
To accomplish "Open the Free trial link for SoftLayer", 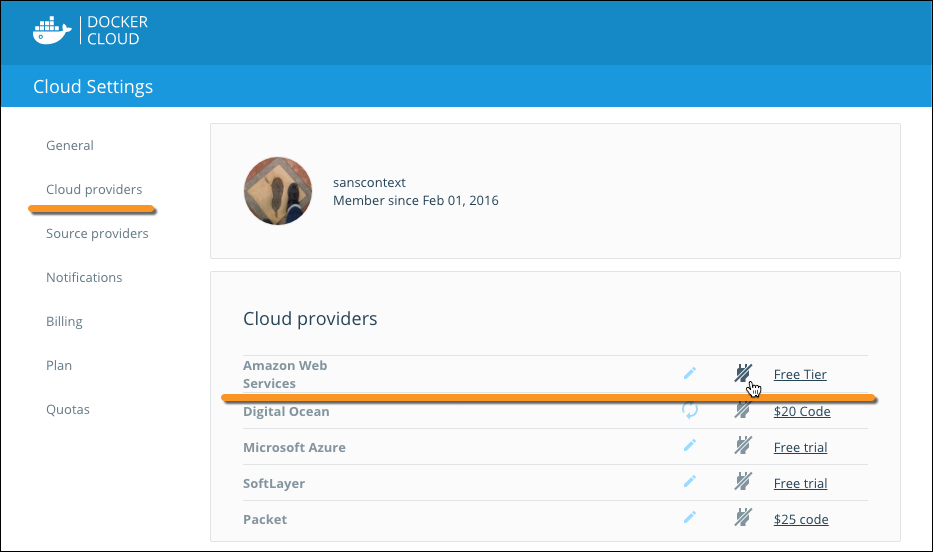I will pyautogui.click(x=800, y=483).
